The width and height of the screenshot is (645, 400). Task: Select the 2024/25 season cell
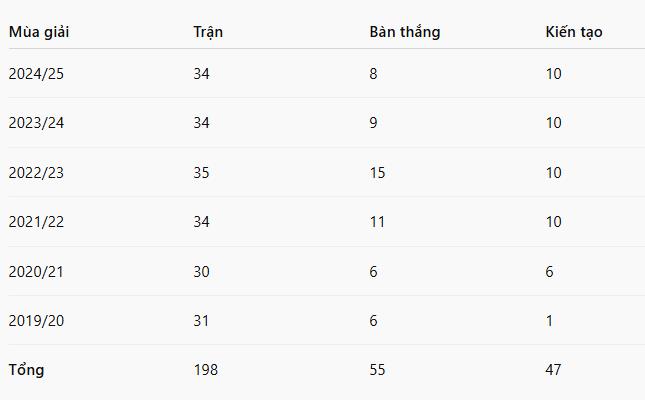pyautogui.click(x=36, y=74)
